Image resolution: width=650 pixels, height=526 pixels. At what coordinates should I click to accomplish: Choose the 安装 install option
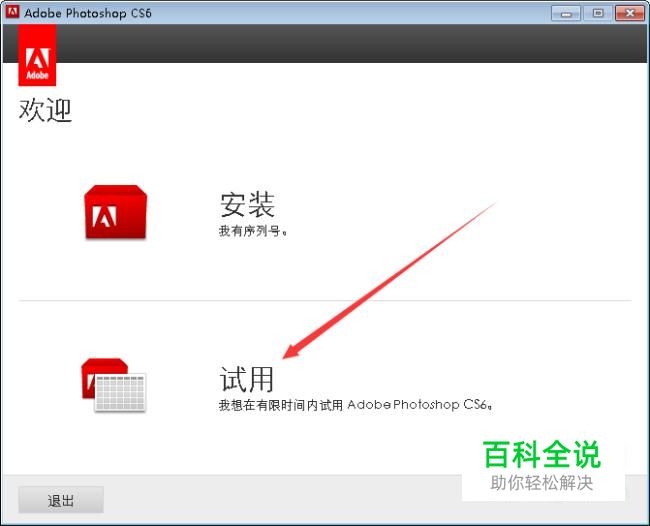point(247,205)
